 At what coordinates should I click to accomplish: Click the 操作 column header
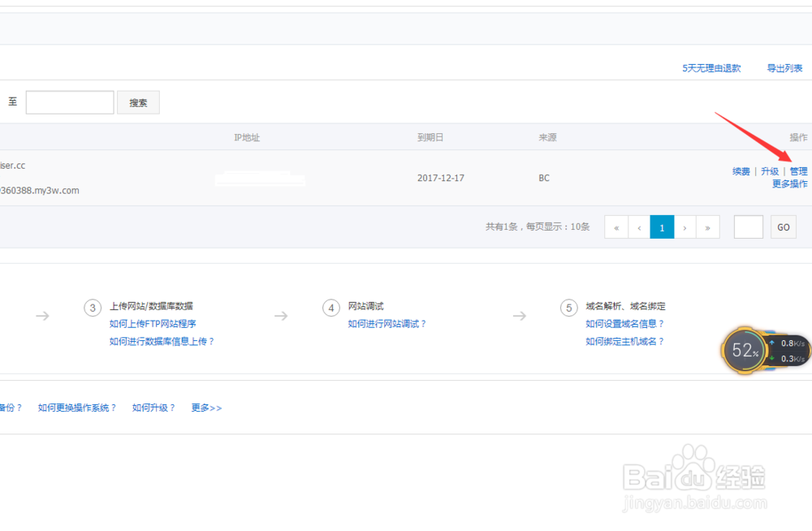point(798,137)
